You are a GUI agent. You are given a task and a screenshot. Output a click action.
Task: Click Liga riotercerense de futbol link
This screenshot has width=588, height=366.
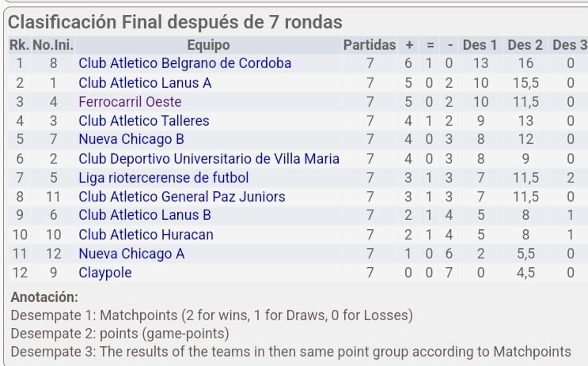point(163,177)
